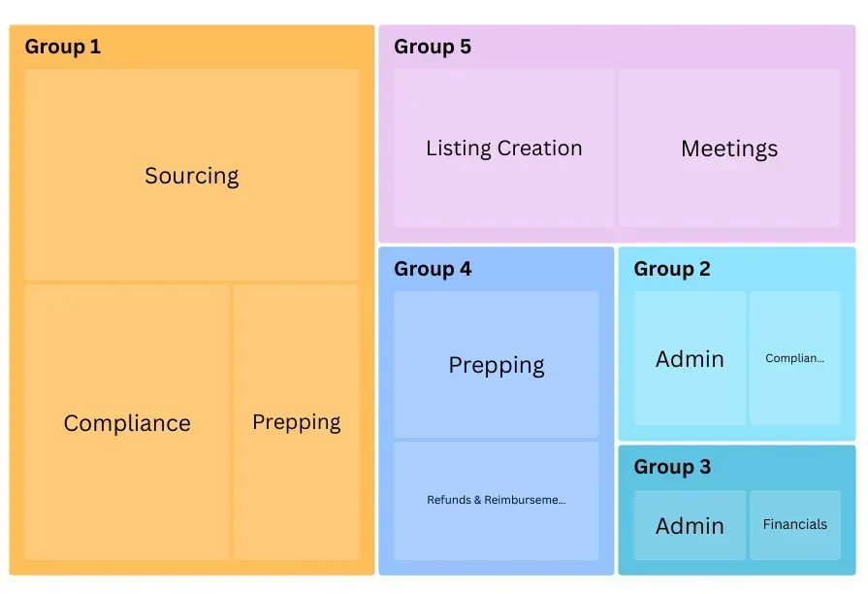Screen dimensions: 868x594
Task: Click the Refunds & Reimbursements tile
Action: click(496, 501)
